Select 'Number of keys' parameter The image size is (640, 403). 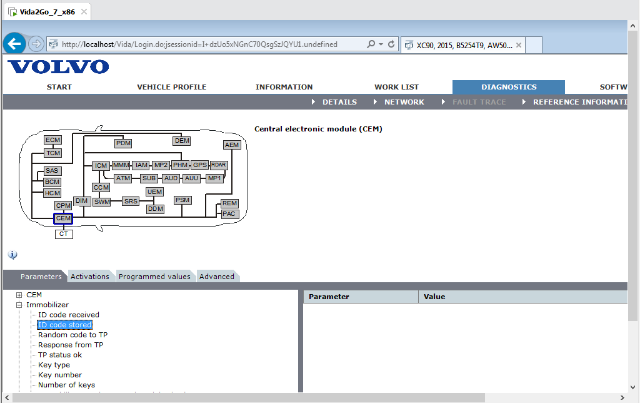point(67,385)
